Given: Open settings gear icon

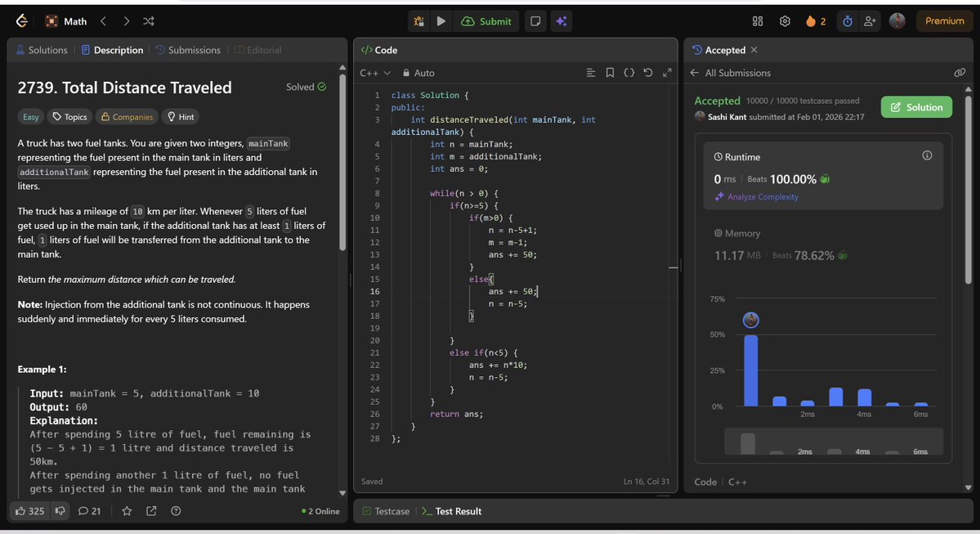Looking at the screenshot, I should point(785,21).
